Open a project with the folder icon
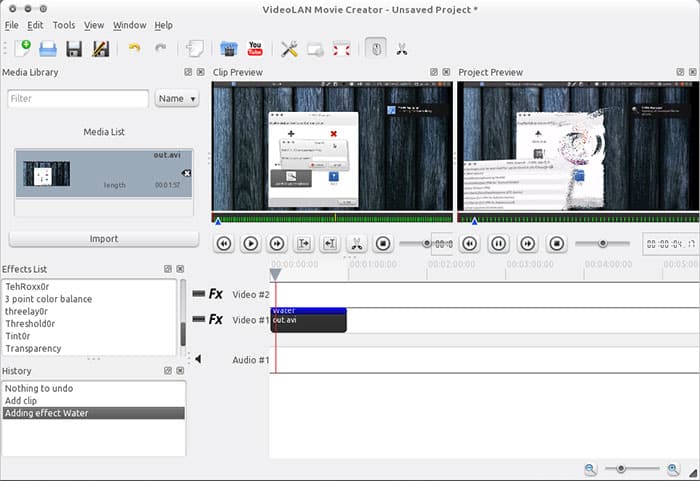 pos(48,49)
